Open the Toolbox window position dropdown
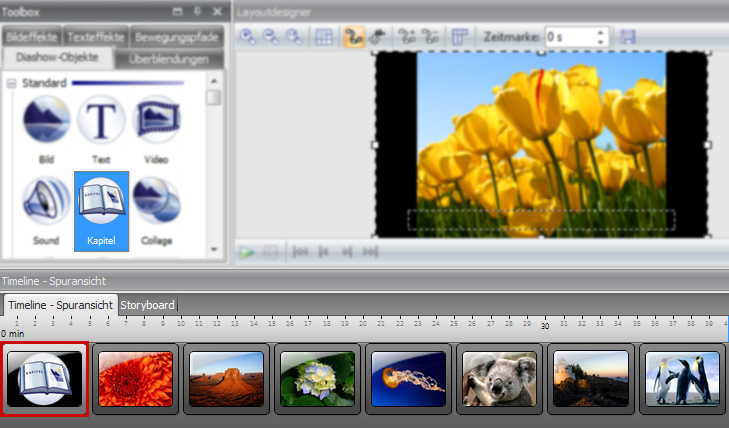Screen dimensions: 729x428 (177, 11)
